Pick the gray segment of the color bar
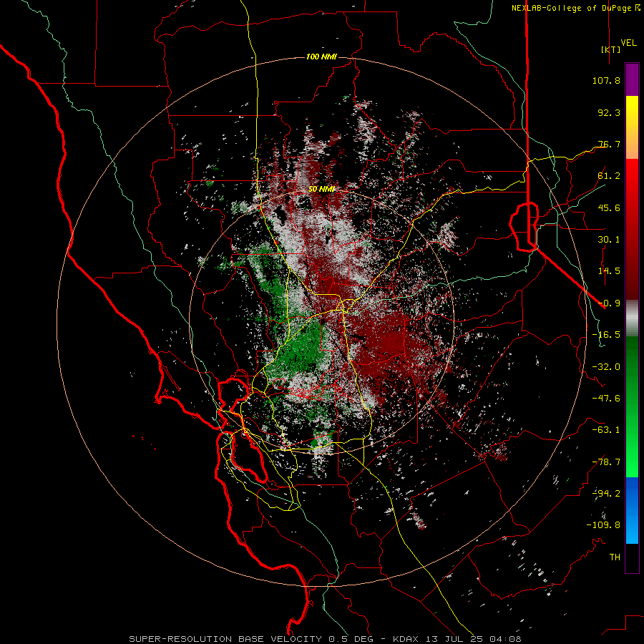The image size is (644, 644). point(632,318)
